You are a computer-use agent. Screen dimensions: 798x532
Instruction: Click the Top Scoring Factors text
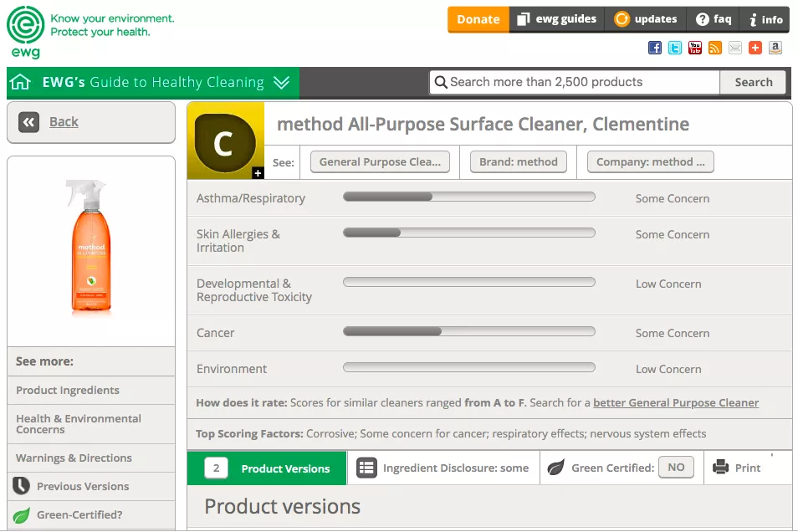pos(451,434)
